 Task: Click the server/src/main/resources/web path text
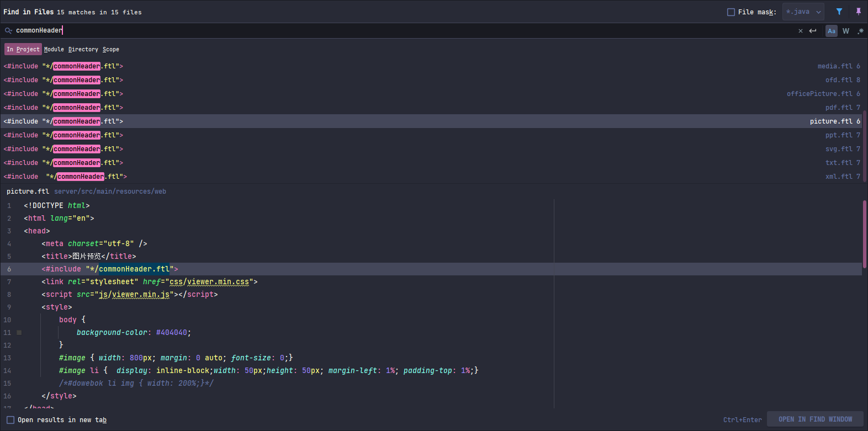[x=110, y=191]
